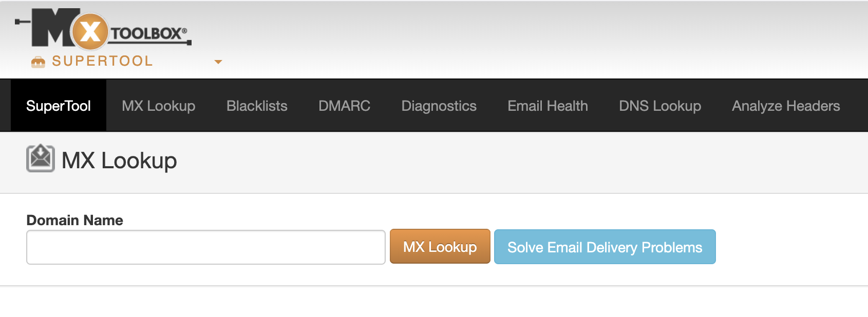This screenshot has width=868, height=317.
Task: Open Analyze Headers in the navigation bar
Action: [x=785, y=106]
